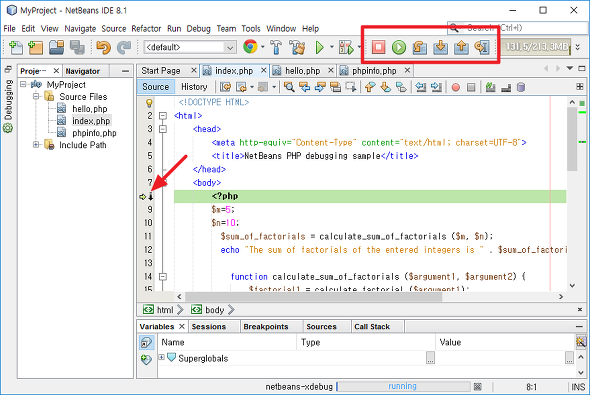This screenshot has width=590, height=395.
Task: Open the <default> configuration combo box
Action: click(x=190, y=47)
